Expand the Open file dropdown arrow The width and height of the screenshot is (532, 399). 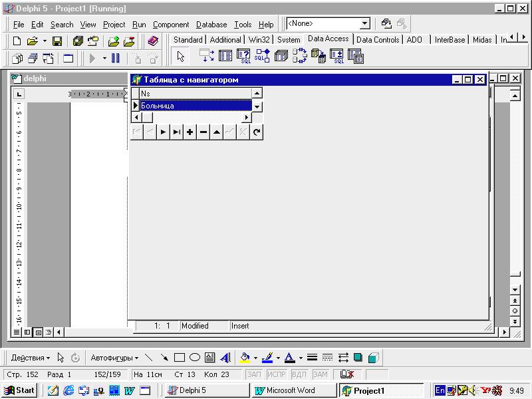click(45, 41)
